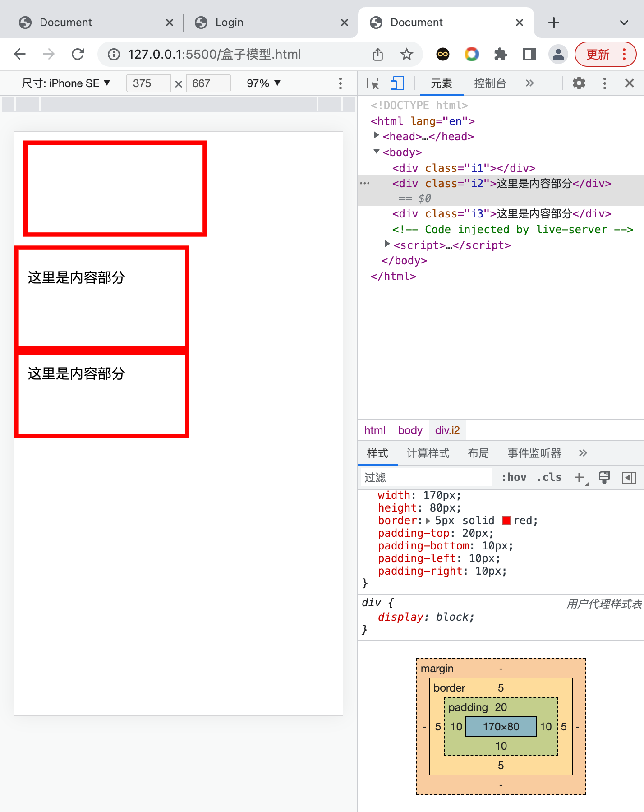Switch to the 计算样式 Computed tab
The height and width of the screenshot is (812, 644).
pyautogui.click(x=428, y=453)
